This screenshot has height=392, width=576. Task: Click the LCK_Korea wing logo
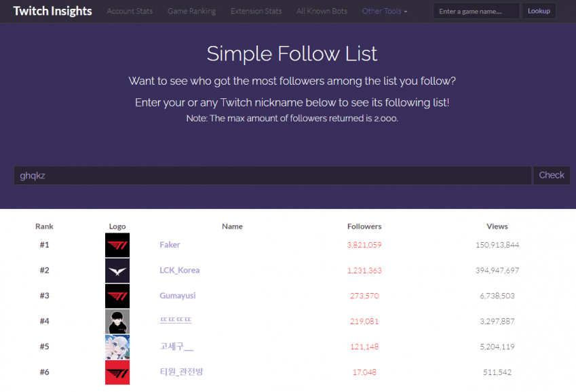117,271
